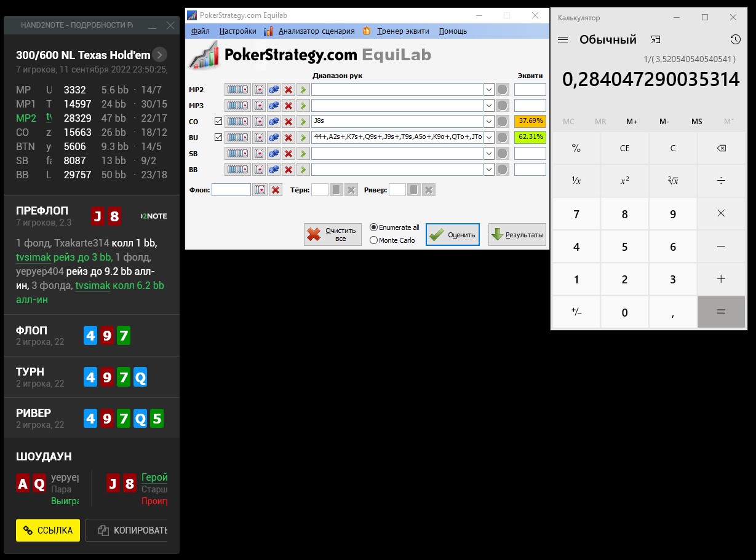Open the Файл menu

click(x=200, y=31)
